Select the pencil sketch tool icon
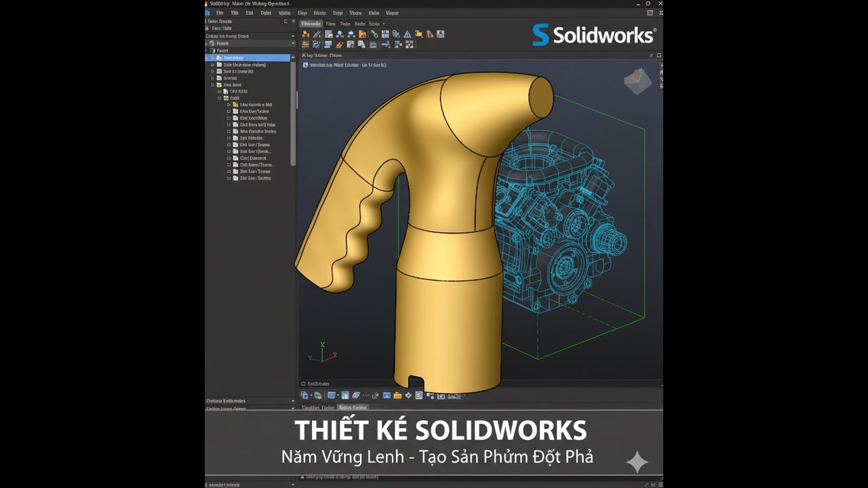This screenshot has height=488, width=868. [317, 34]
